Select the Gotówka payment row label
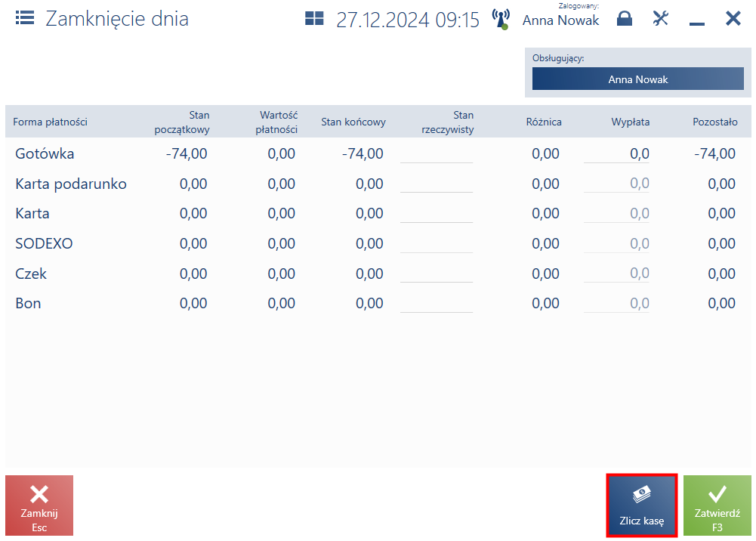The width and height of the screenshot is (756, 541). click(45, 154)
